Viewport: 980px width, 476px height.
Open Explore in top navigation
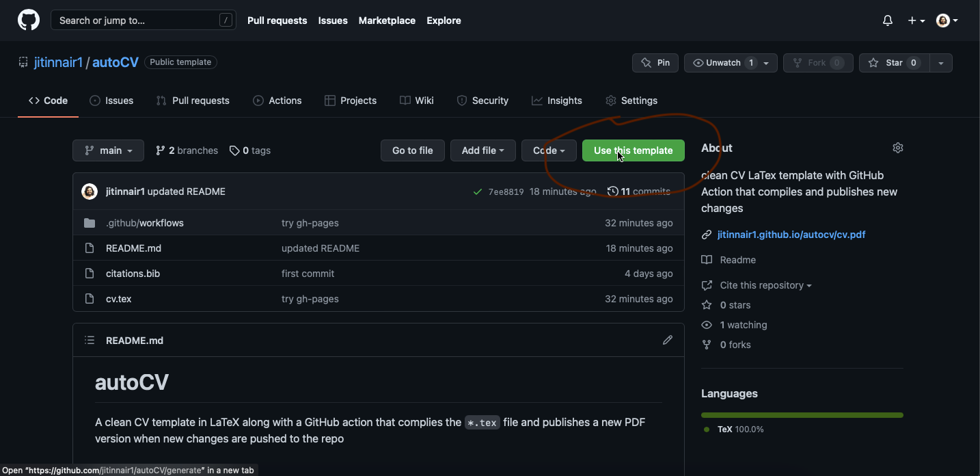pos(444,21)
